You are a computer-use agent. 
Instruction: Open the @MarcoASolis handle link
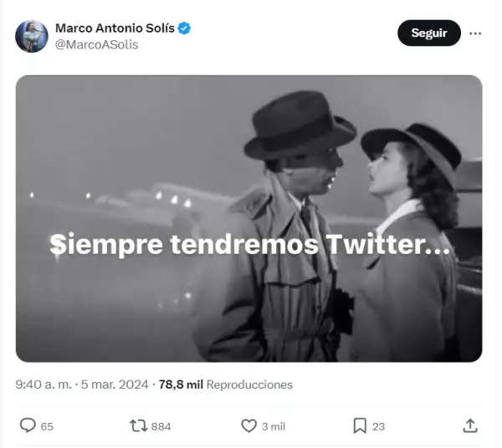(x=97, y=44)
